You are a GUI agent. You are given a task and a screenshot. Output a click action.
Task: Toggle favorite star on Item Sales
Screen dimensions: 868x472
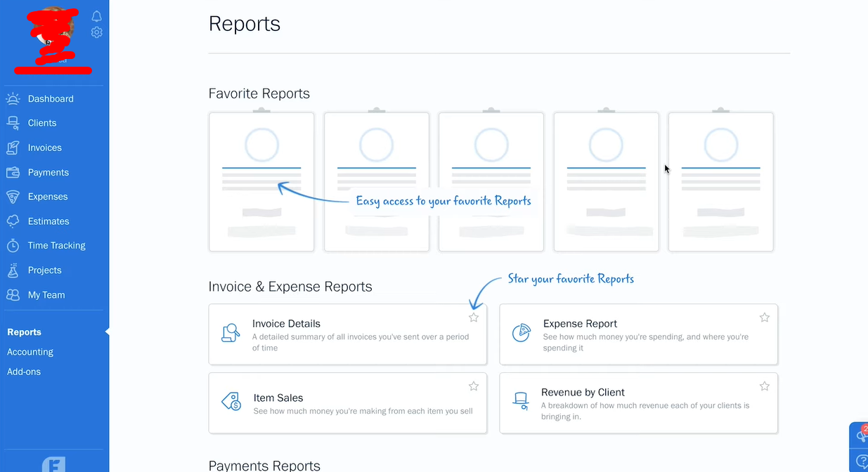[474, 386]
